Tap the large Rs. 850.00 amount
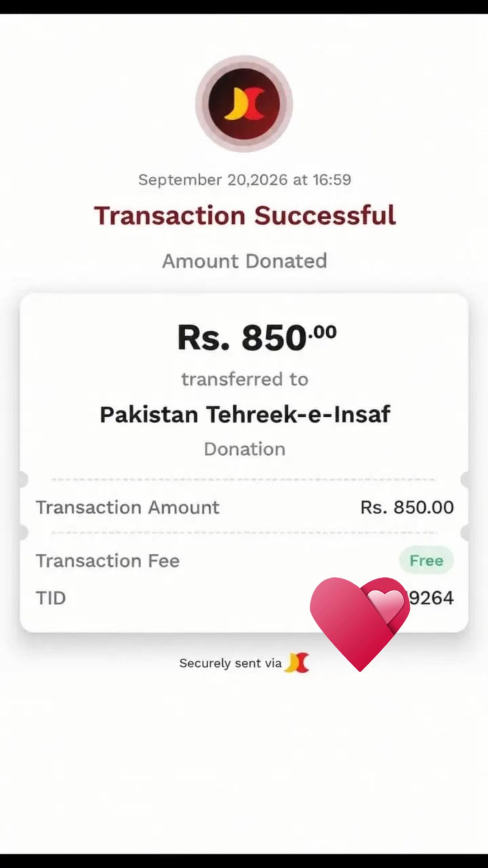The image size is (488, 868). tap(257, 337)
